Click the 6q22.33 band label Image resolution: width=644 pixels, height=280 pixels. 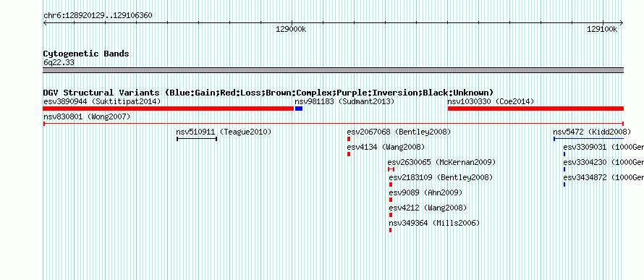pos(59,63)
